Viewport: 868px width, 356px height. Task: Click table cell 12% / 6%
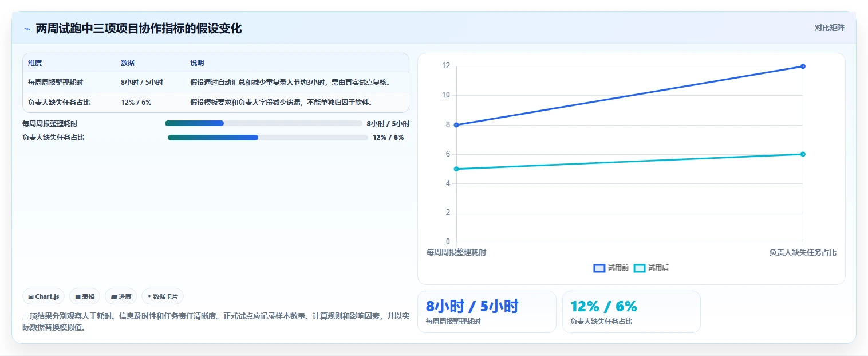coord(136,103)
